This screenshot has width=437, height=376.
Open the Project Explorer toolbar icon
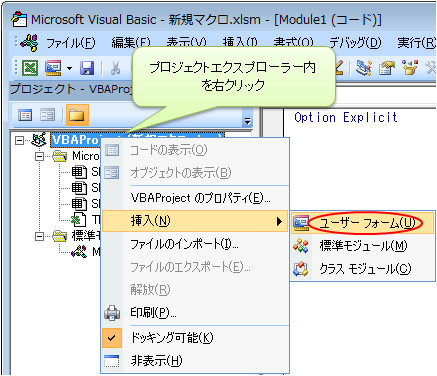(364, 68)
